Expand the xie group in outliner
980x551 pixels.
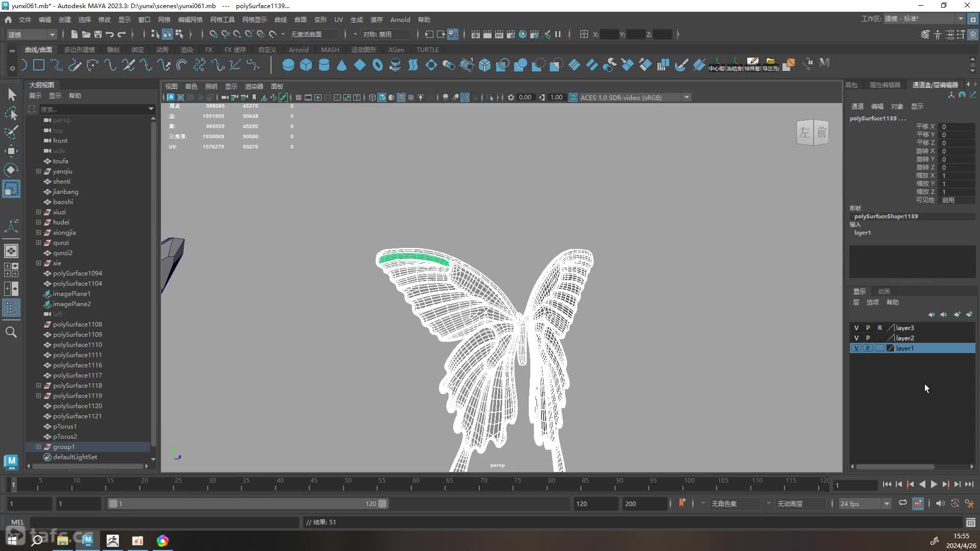tap(38, 263)
